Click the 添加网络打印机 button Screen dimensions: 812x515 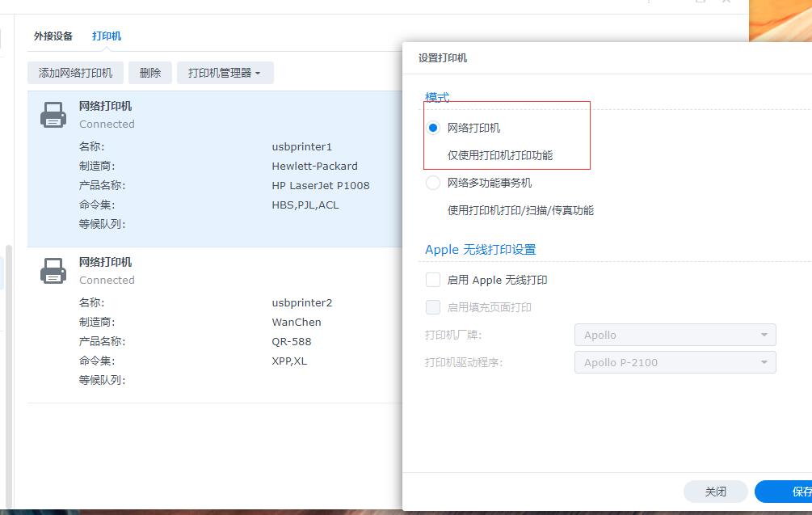coord(75,72)
